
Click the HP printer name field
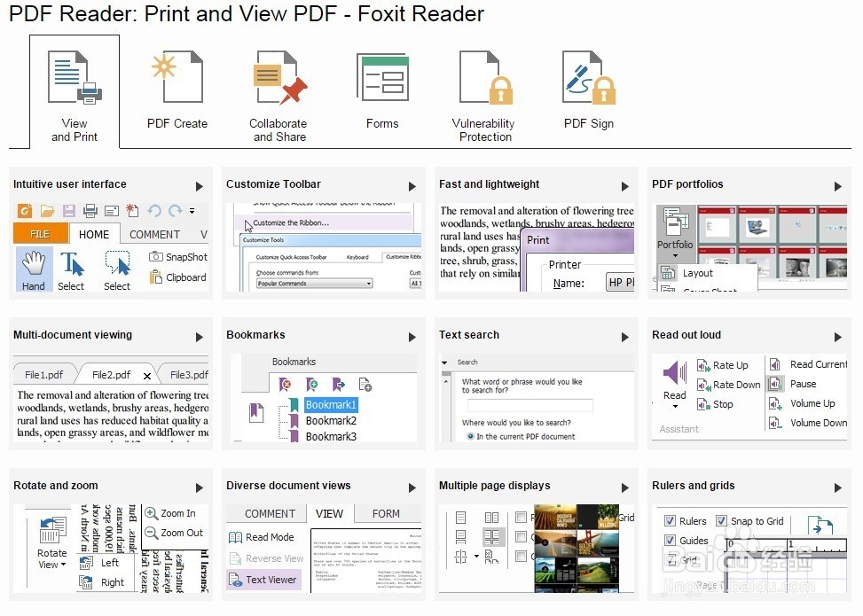(620, 282)
